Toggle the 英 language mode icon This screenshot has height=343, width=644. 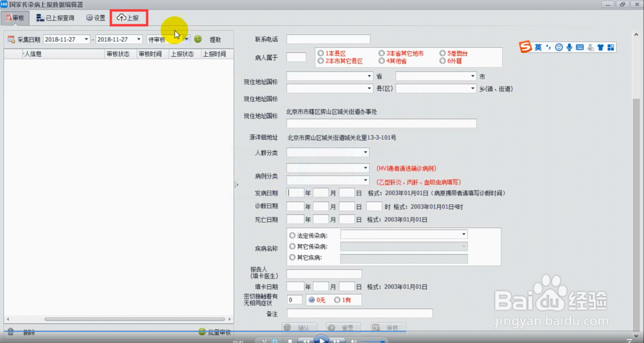(538, 47)
